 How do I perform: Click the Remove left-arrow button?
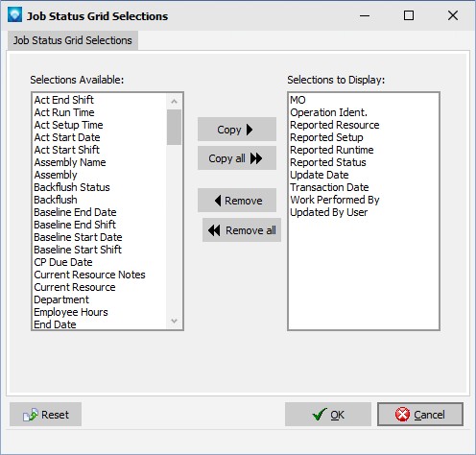tap(237, 201)
